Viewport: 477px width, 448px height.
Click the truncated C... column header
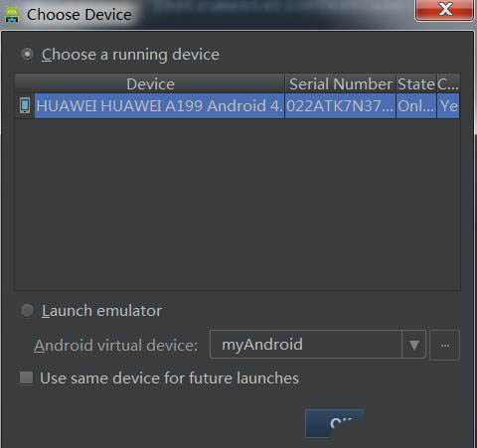point(448,83)
